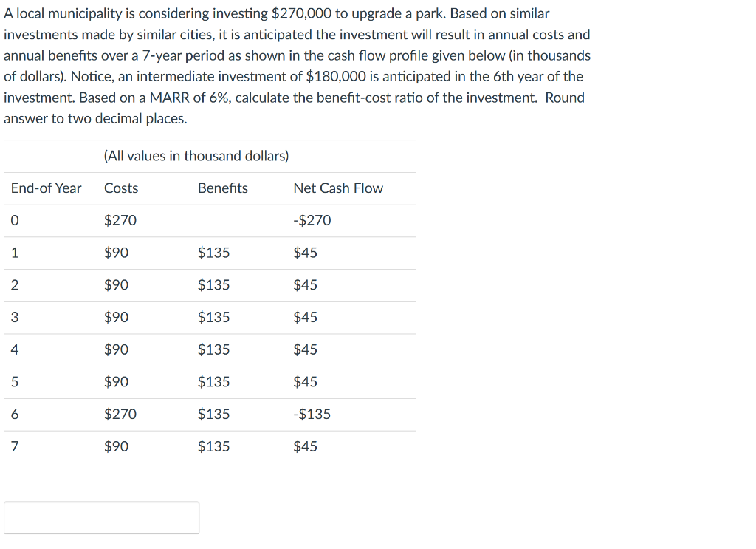Select the year 7 benefits $135 cell
Viewport: 756px width, 549px height.
click(x=213, y=446)
